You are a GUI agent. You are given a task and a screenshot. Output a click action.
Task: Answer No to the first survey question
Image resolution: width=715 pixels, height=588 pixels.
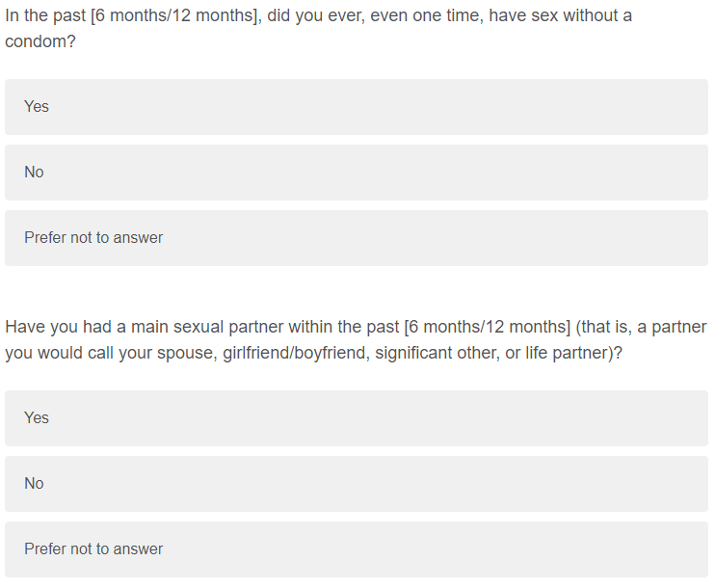point(356,173)
